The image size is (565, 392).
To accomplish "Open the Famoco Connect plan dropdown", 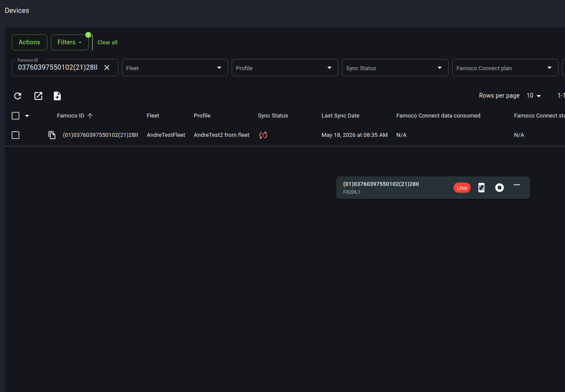I will pos(505,68).
